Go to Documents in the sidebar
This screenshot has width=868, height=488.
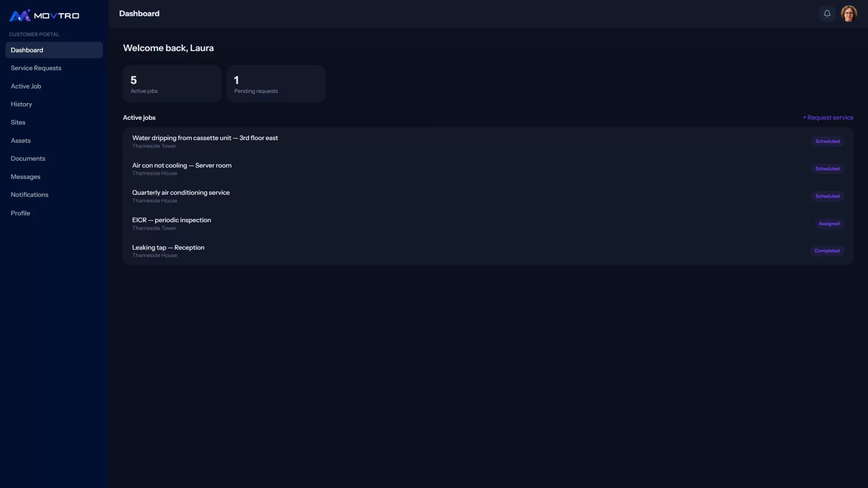[54, 159]
